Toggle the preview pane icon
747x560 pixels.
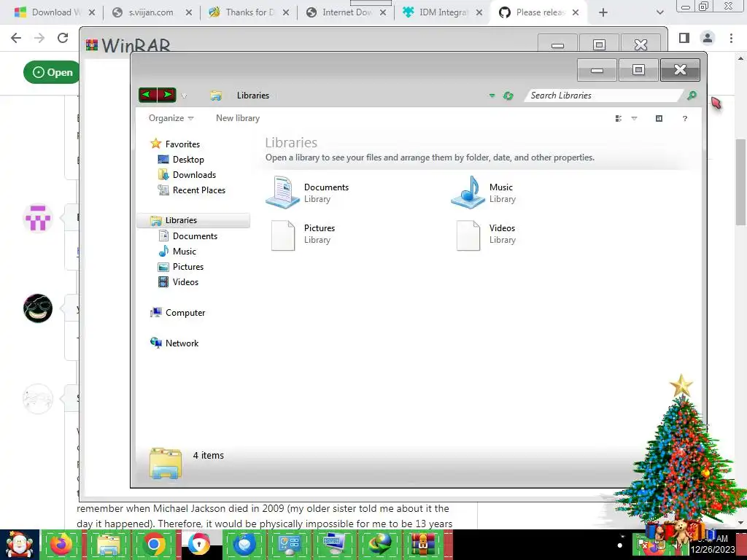[659, 118]
